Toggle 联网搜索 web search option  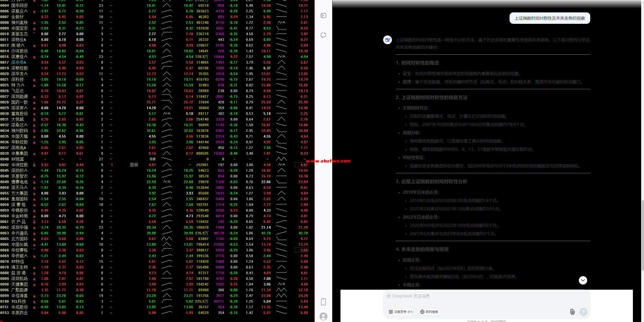click(429, 312)
